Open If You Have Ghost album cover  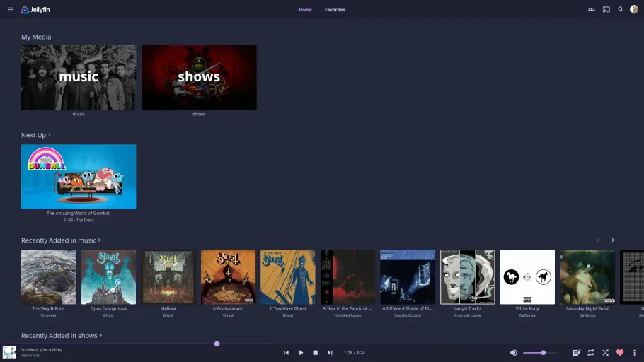point(288,277)
